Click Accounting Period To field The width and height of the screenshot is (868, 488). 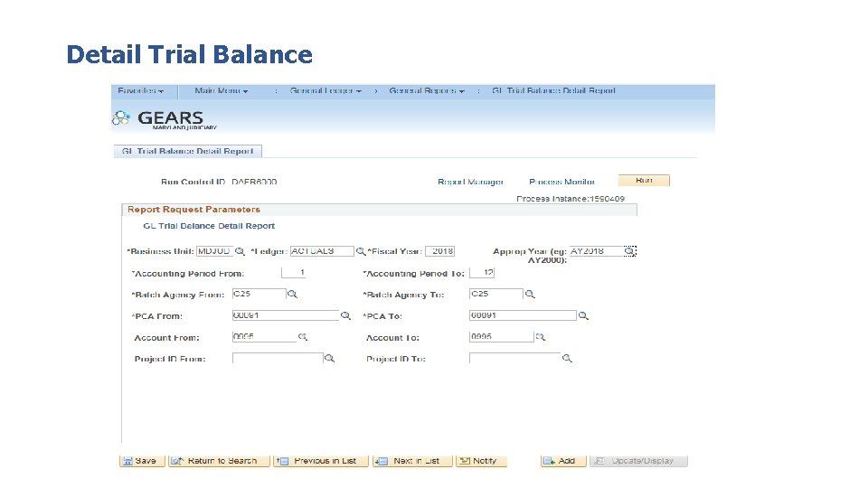point(482,273)
